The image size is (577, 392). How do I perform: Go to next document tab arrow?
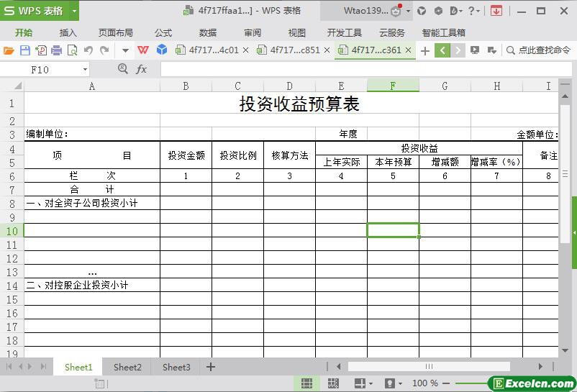[458, 50]
